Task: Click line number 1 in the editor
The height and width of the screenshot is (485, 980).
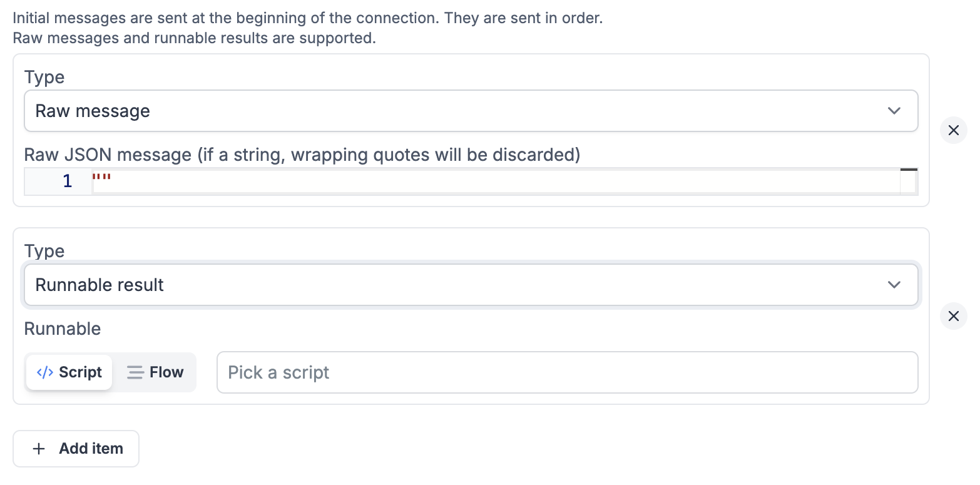Action: tap(66, 181)
